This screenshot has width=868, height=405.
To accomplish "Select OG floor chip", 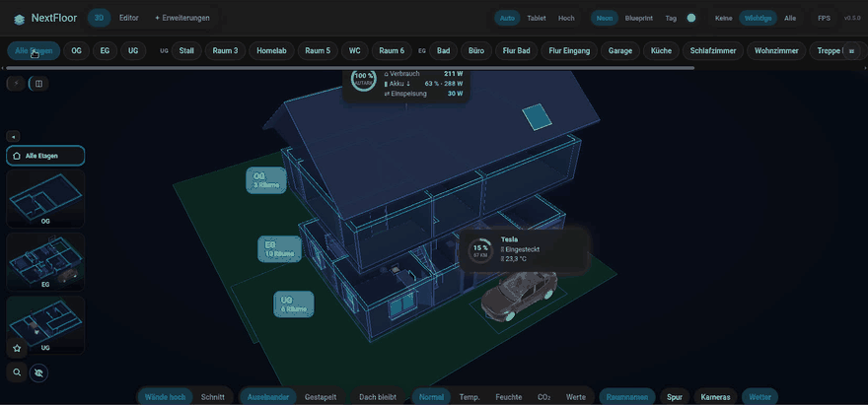I will pos(76,51).
